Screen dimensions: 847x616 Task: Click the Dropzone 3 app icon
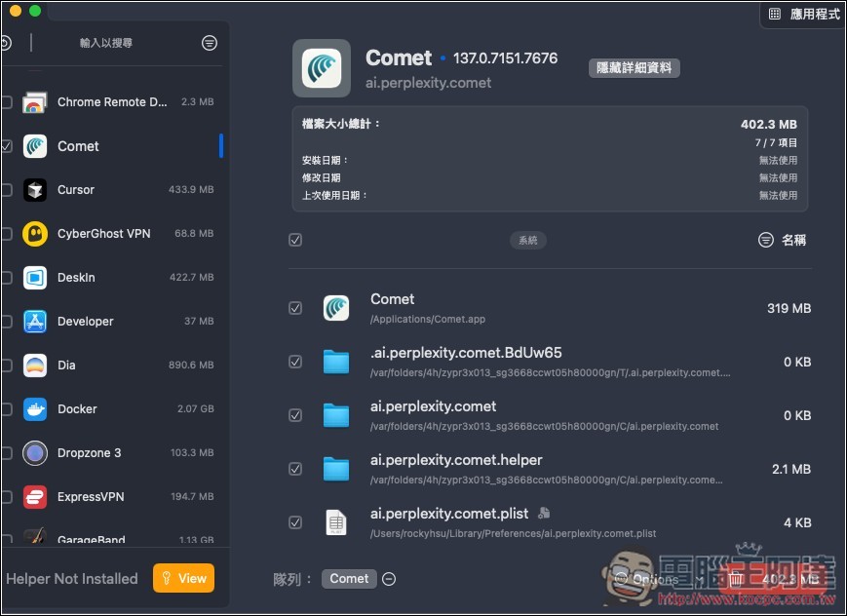pos(34,453)
